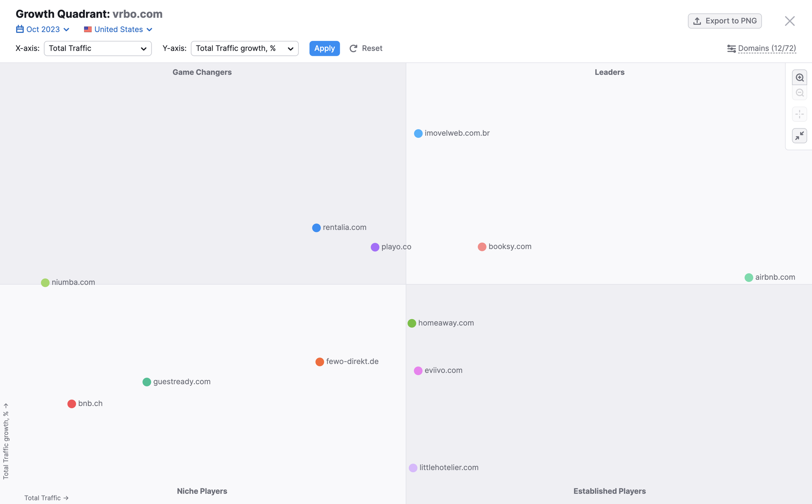Click the niumba.com green dot
This screenshot has height=504, width=812.
point(45,283)
